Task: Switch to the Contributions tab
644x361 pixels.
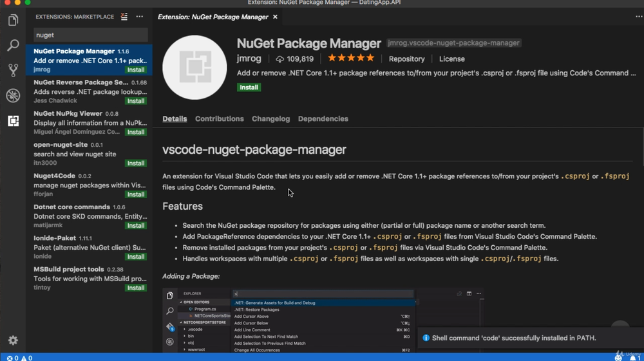Action: point(219,119)
